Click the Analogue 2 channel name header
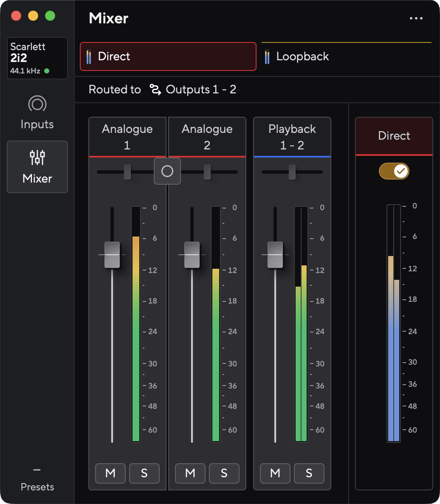The height and width of the screenshot is (504, 440). (x=207, y=137)
